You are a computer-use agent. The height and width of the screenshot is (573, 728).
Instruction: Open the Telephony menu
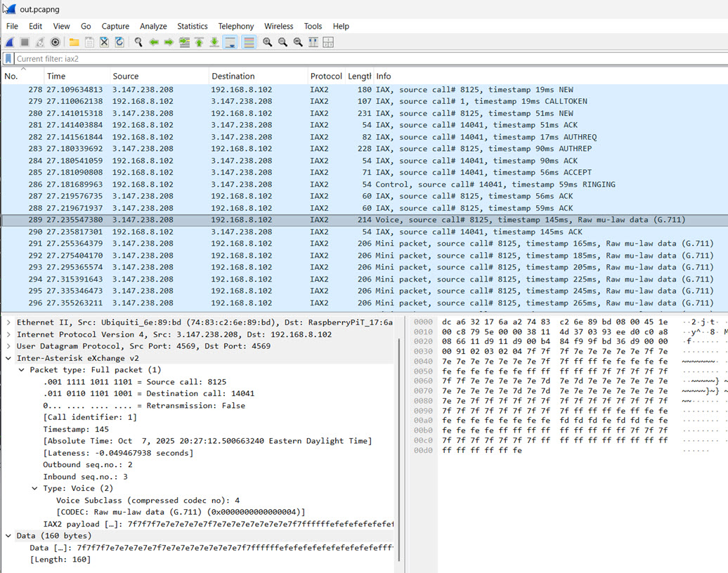tap(235, 26)
